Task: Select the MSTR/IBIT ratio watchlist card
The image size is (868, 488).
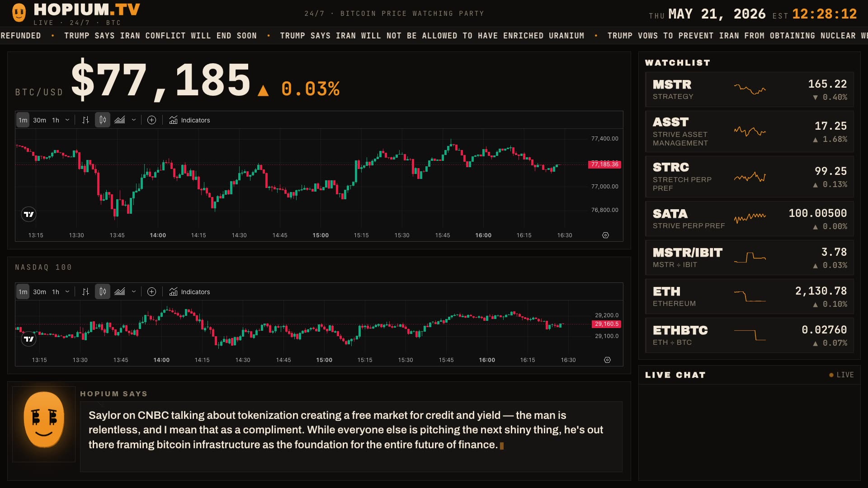Action: click(x=750, y=258)
